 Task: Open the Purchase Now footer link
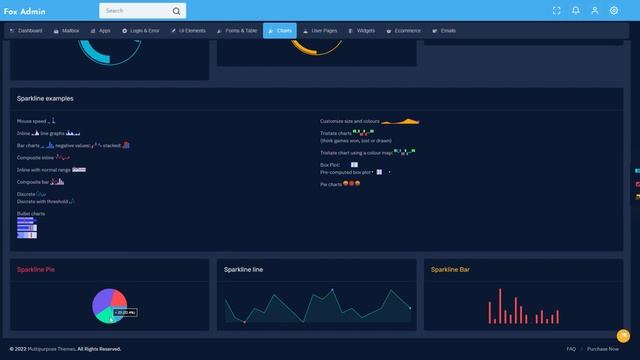[602, 349]
